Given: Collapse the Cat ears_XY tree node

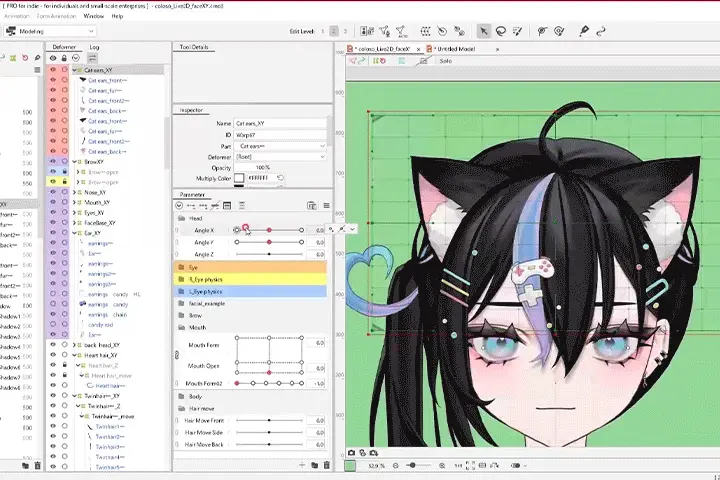Looking at the screenshot, I should [x=74, y=70].
